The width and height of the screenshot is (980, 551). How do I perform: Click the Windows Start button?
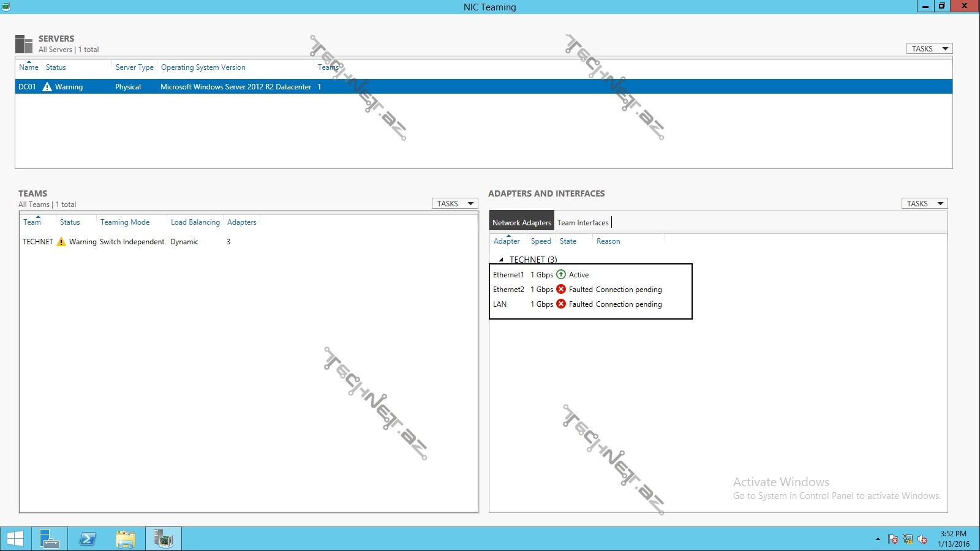pyautogui.click(x=15, y=539)
